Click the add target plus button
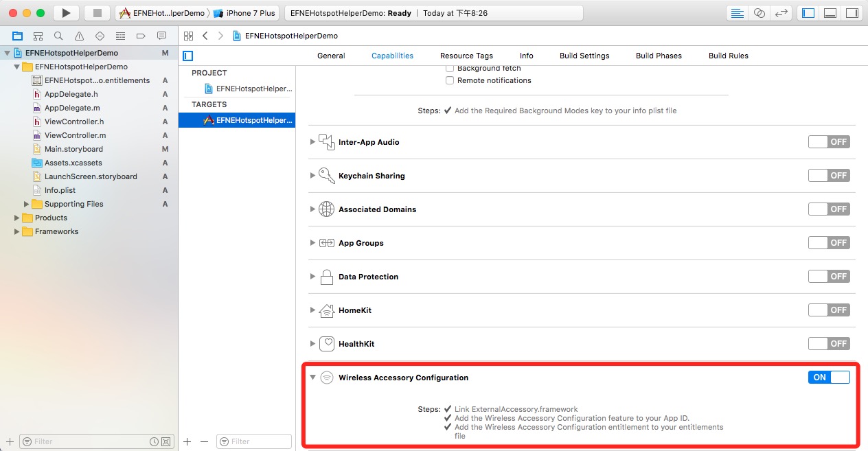 point(187,441)
